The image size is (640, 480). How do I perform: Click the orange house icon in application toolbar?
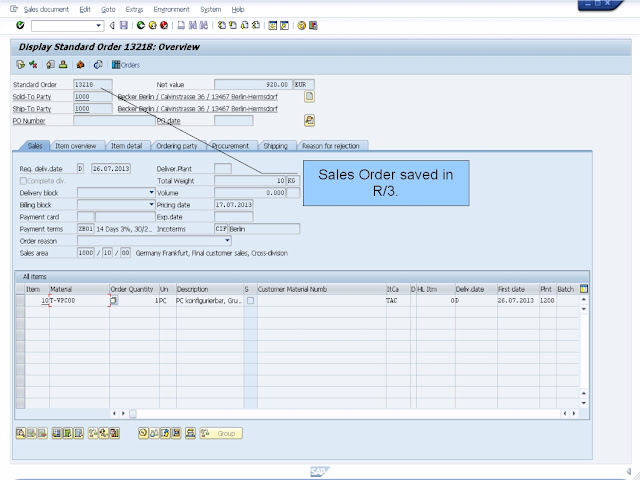tap(80, 64)
